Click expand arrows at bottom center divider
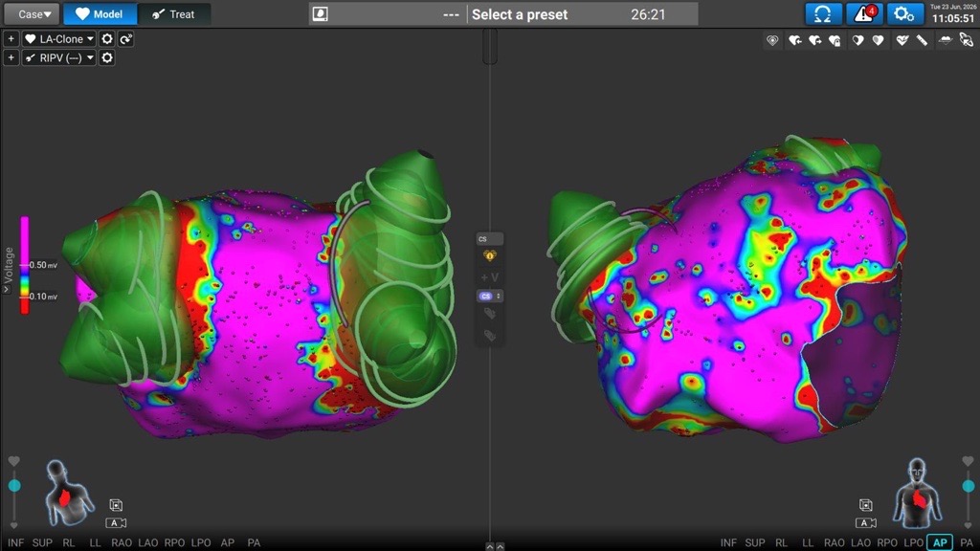The height and width of the screenshot is (551, 980). click(x=495, y=546)
